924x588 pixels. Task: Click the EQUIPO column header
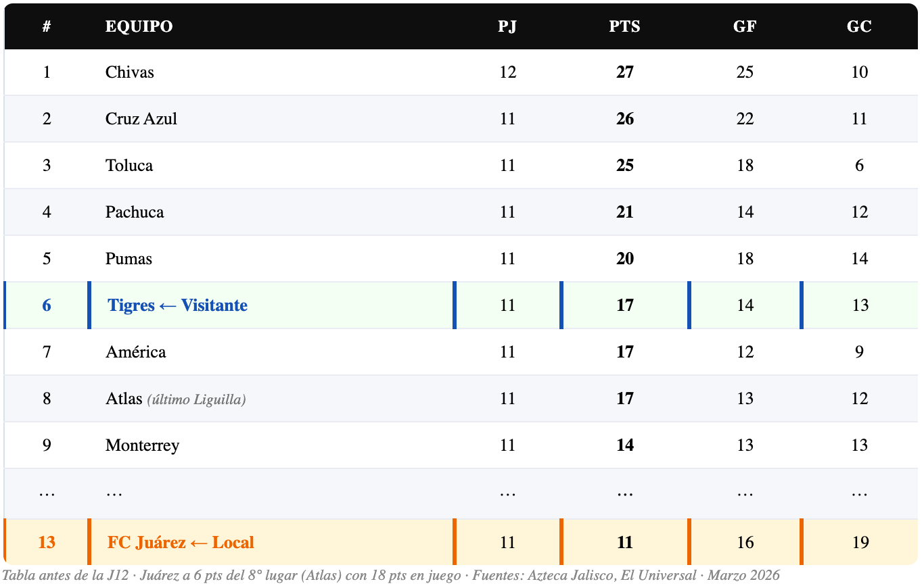[x=139, y=26]
